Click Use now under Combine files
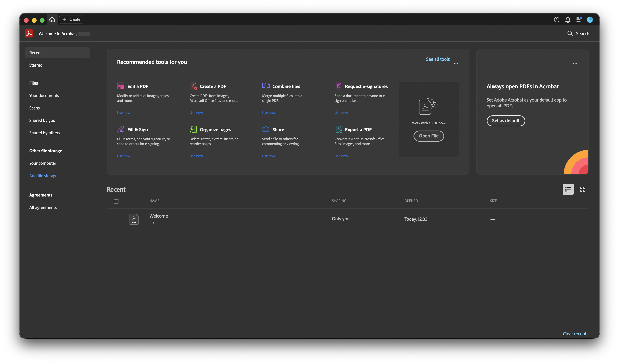The width and height of the screenshot is (619, 364). (x=268, y=113)
